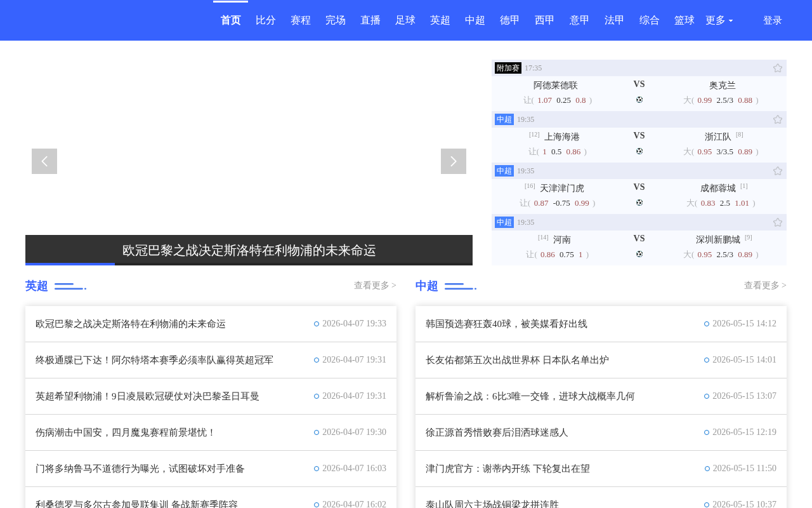The width and height of the screenshot is (812, 508).
Task: Open the 直播 navigation tab
Action: [370, 20]
